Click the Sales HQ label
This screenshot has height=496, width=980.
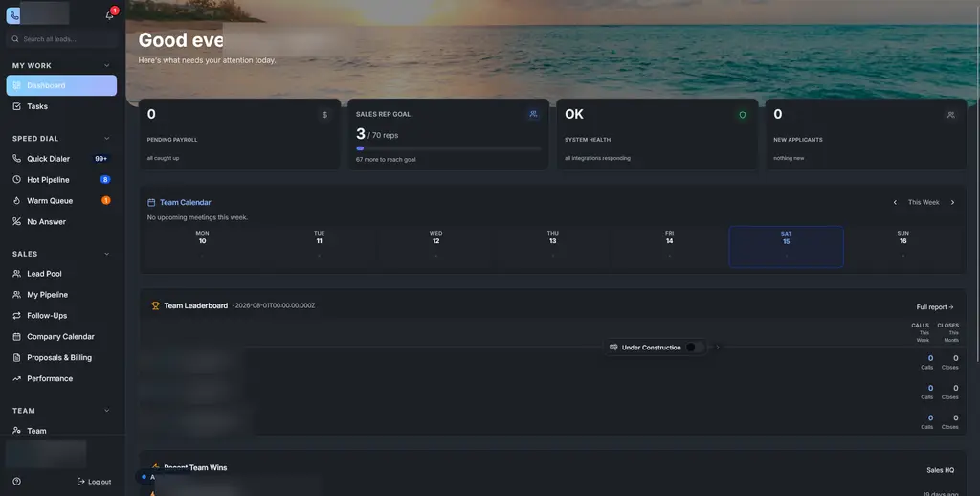[x=940, y=470]
